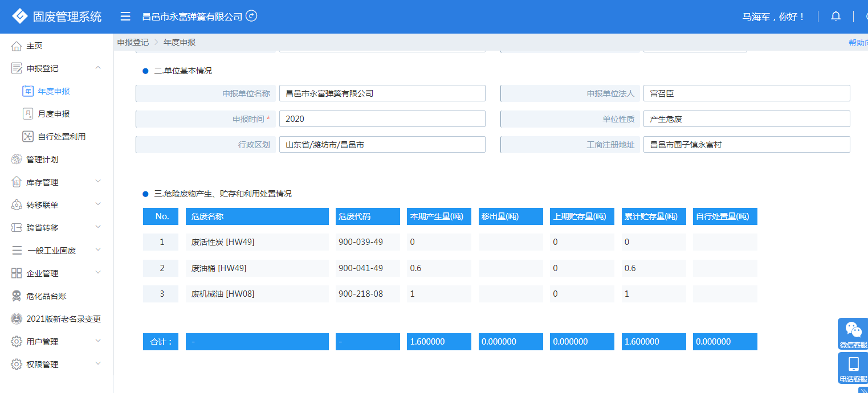868x393 pixels.
Task: Click the 申报时间 field showing 2020
Action: pos(382,119)
